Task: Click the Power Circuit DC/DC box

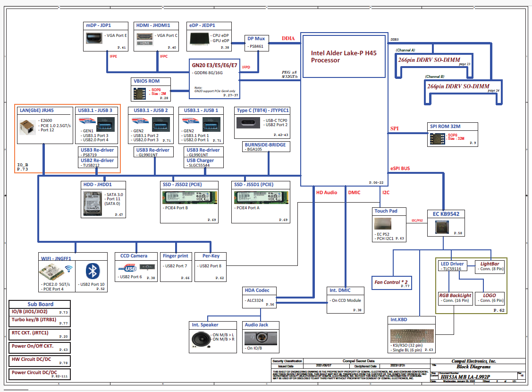Action: pos(40,374)
